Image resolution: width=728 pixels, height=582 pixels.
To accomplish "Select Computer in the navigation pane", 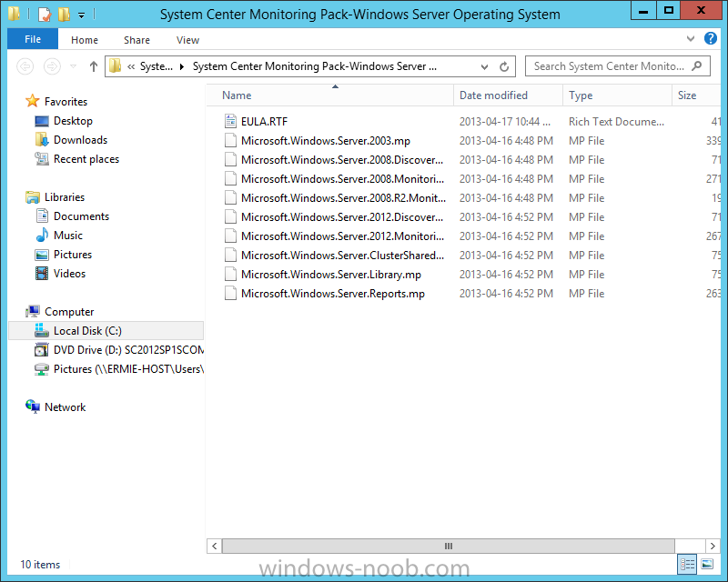I will click(x=60, y=311).
